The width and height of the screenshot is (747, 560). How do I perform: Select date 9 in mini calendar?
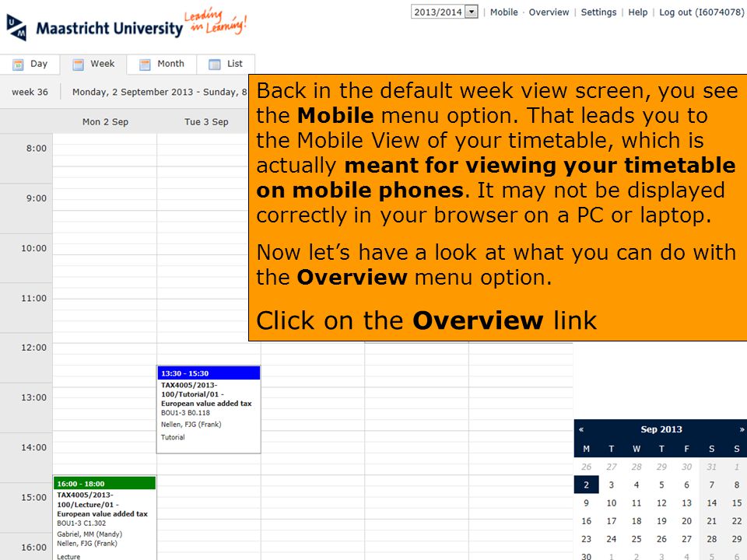pyautogui.click(x=587, y=503)
